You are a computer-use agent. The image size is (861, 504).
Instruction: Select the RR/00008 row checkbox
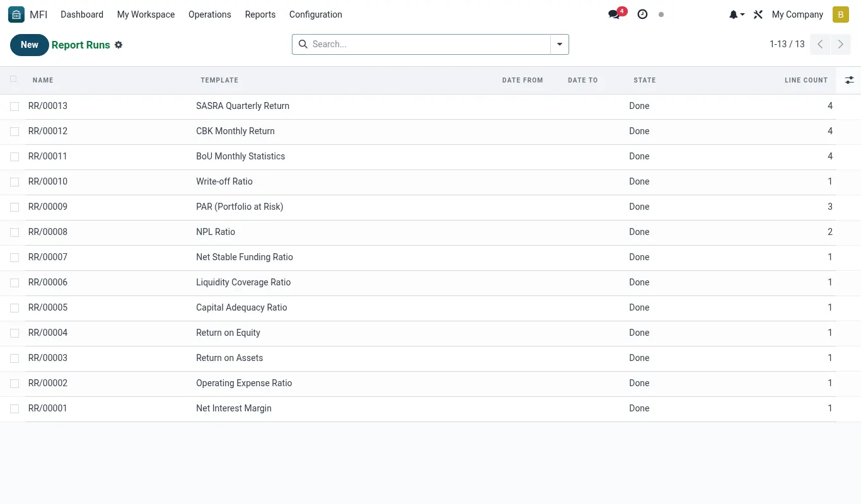(x=14, y=232)
